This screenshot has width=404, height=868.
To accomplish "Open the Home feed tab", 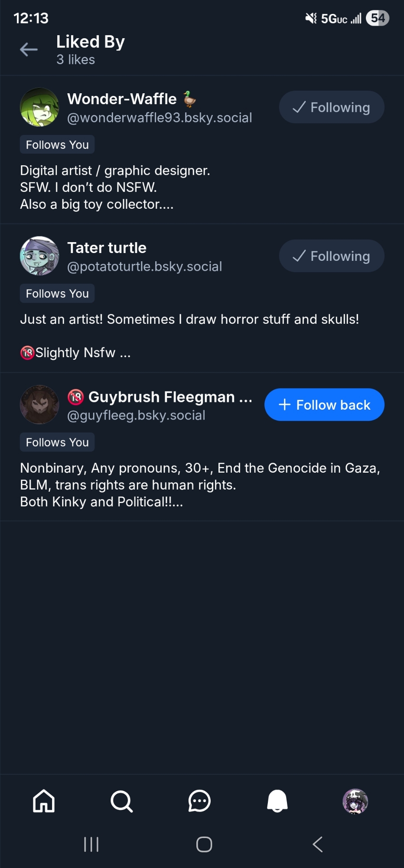I will pos(44,801).
